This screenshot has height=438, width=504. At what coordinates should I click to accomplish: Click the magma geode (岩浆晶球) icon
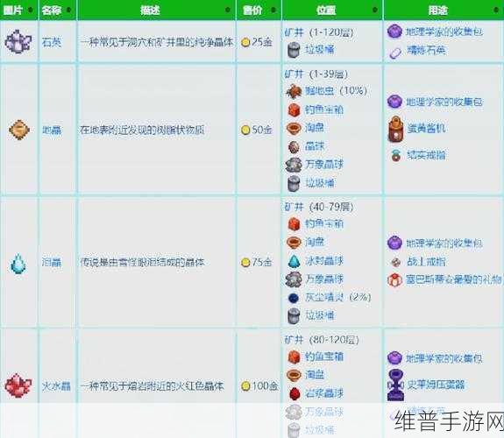[295, 393]
